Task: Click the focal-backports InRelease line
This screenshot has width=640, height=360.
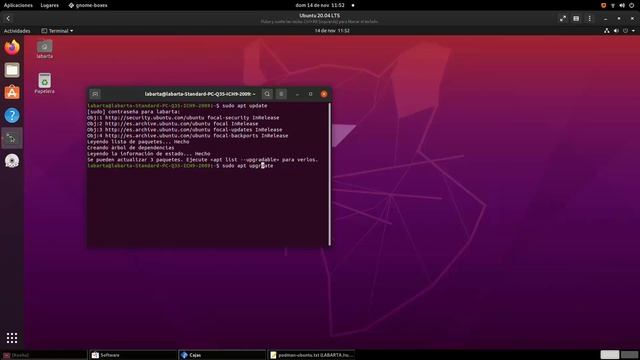Action: (x=187, y=136)
